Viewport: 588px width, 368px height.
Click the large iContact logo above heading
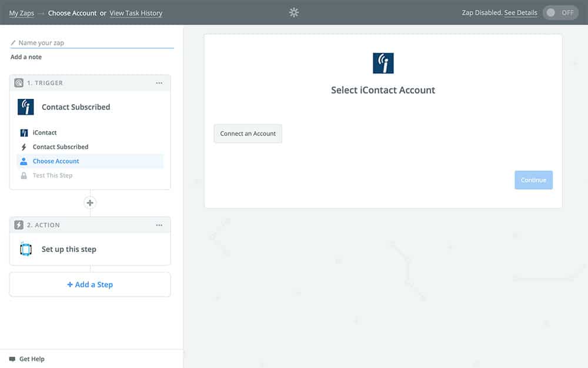(x=383, y=63)
